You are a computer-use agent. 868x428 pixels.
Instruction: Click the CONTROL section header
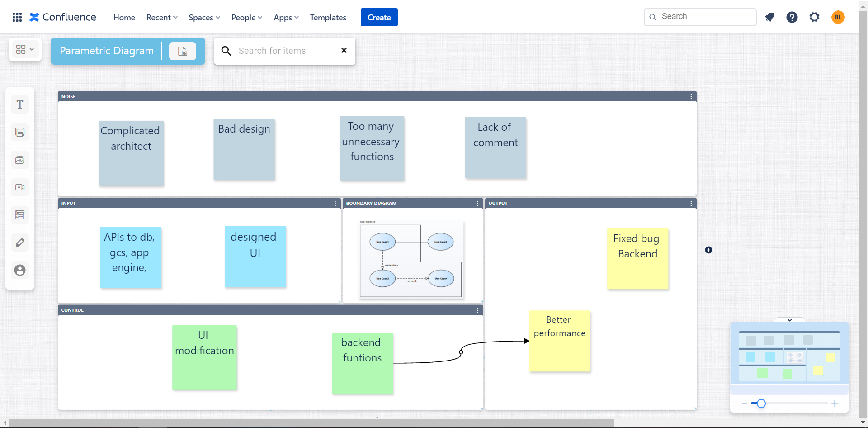(x=270, y=310)
